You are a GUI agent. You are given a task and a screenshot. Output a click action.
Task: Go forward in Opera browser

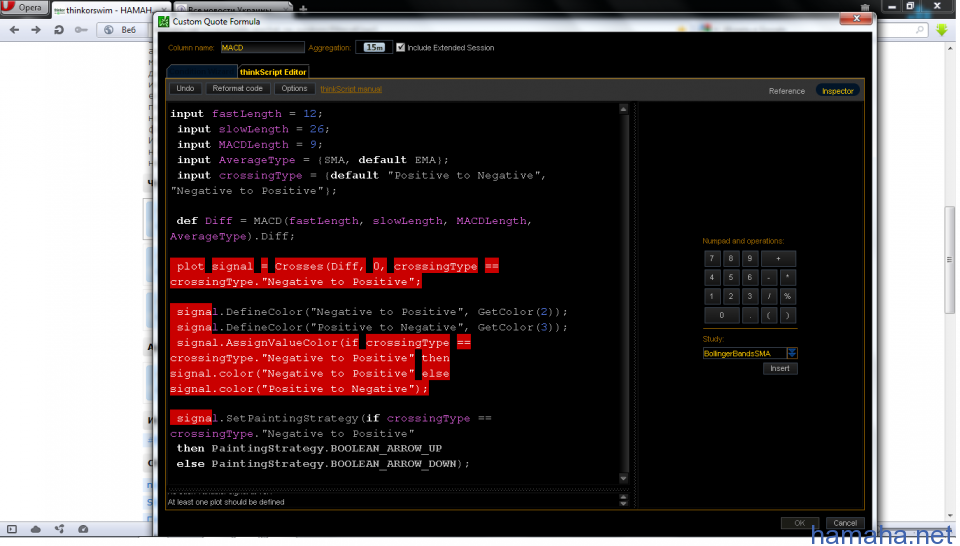[36, 29]
